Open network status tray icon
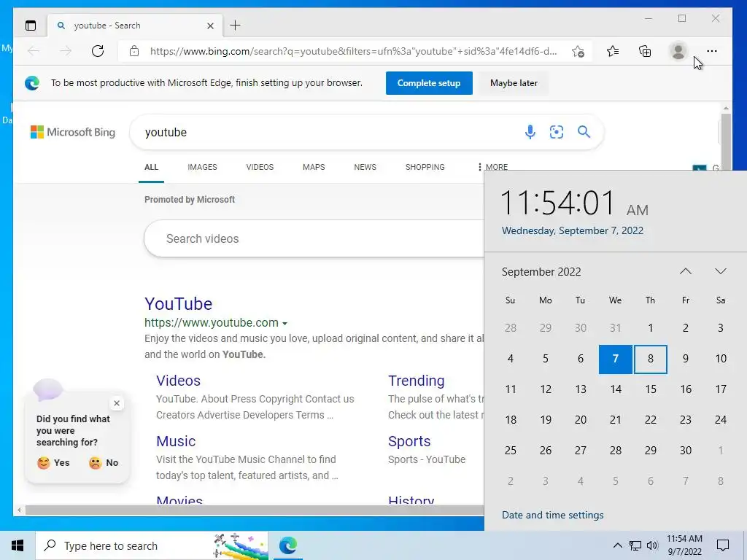The image size is (747, 560). click(x=635, y=545)
